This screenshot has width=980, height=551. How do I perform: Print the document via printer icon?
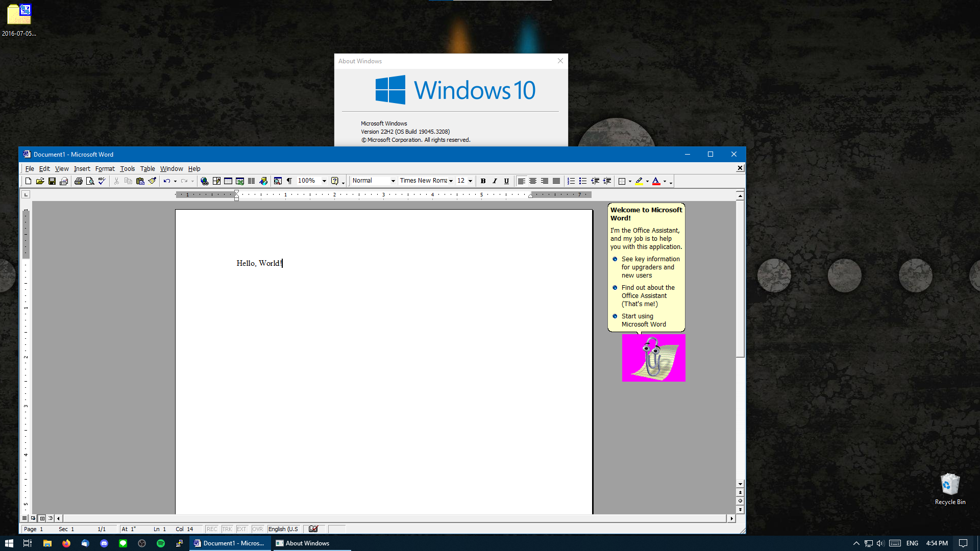(78, 181)
